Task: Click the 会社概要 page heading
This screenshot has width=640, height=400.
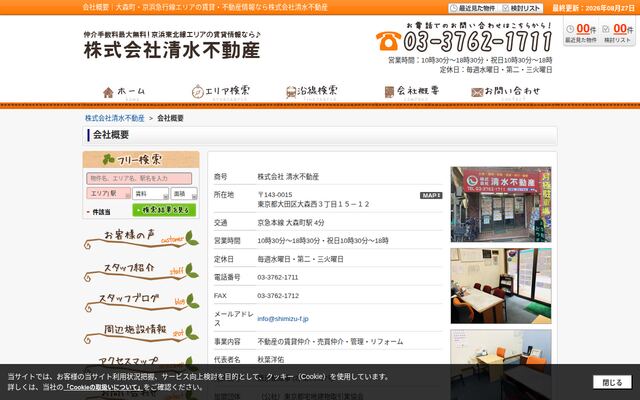Action: (x=111, y=135)
